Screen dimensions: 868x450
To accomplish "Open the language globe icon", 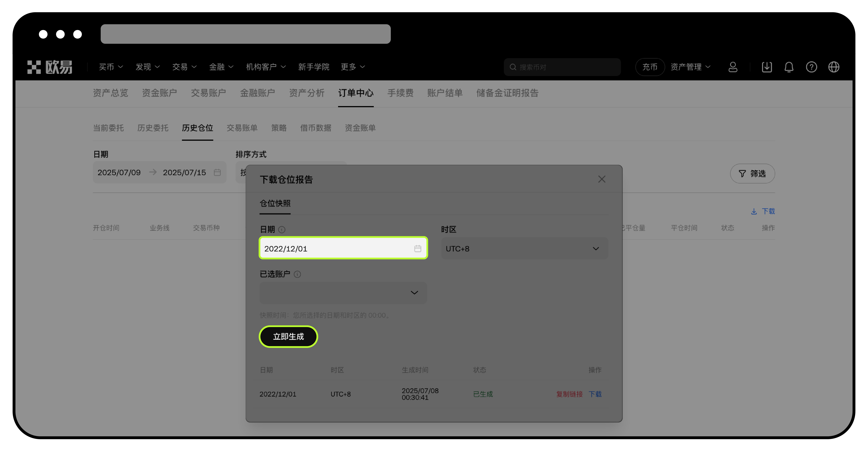I will (834, 67).
